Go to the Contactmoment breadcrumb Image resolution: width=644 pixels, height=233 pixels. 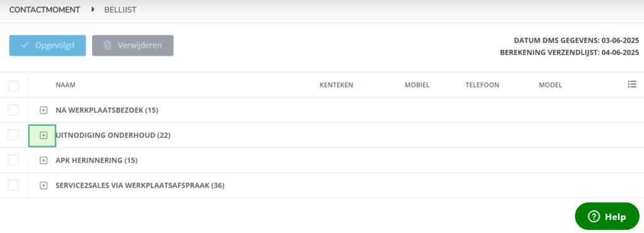click(x=45, y=10)
